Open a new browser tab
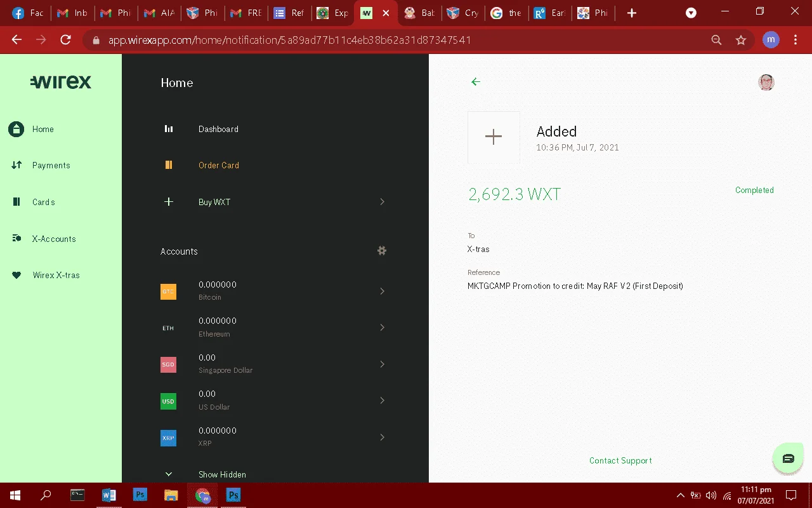 coord(632,13)
